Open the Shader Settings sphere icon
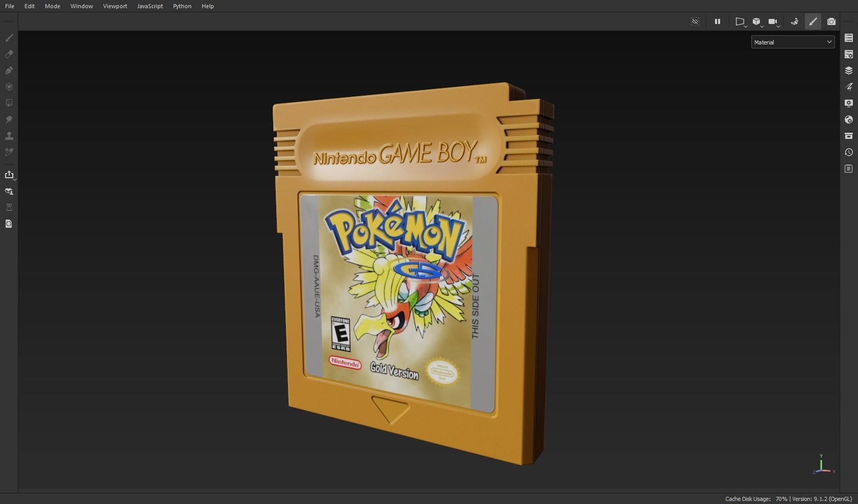Screen dimensions: 858x504 tap(849, 119)
